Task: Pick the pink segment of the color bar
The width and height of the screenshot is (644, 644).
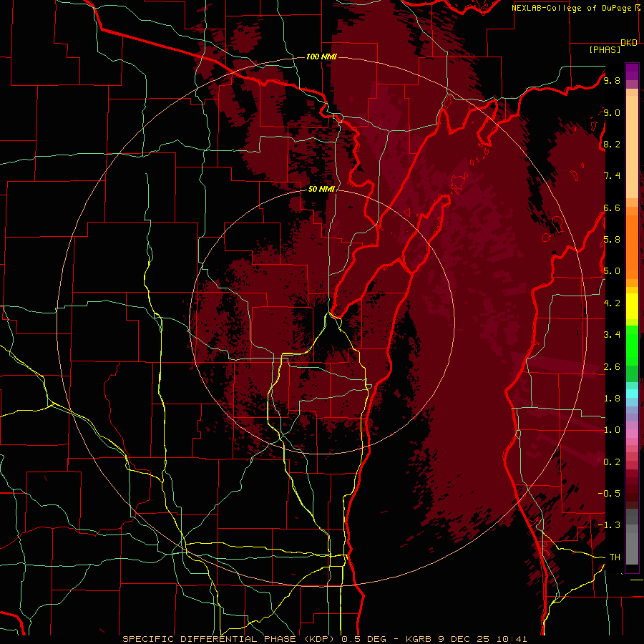Action: [632, 434]
